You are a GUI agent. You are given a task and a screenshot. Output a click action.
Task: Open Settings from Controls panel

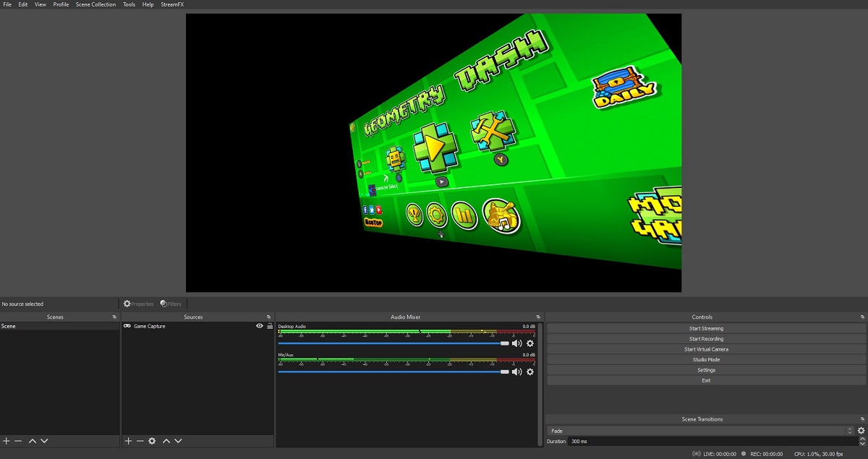(706, 370)
